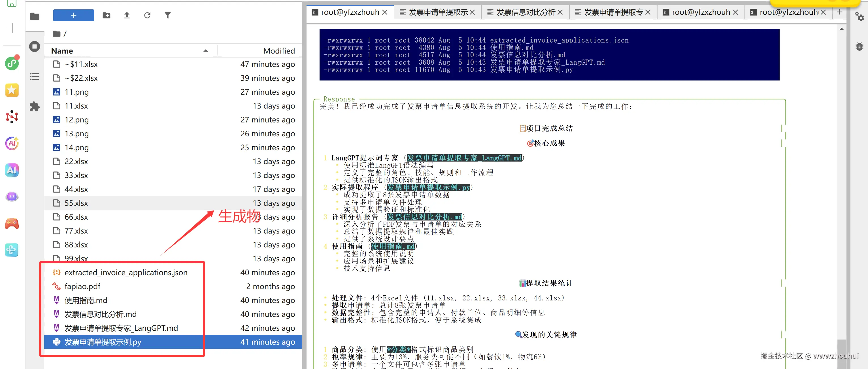
Task: Open the debugger bug icon
Action: [859, 46]
